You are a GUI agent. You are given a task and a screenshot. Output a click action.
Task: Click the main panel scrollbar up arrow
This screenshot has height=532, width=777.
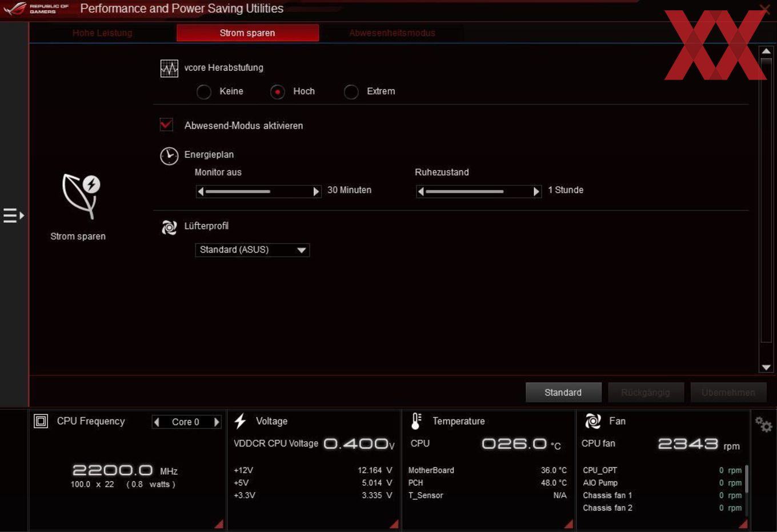tap(766, 51)
